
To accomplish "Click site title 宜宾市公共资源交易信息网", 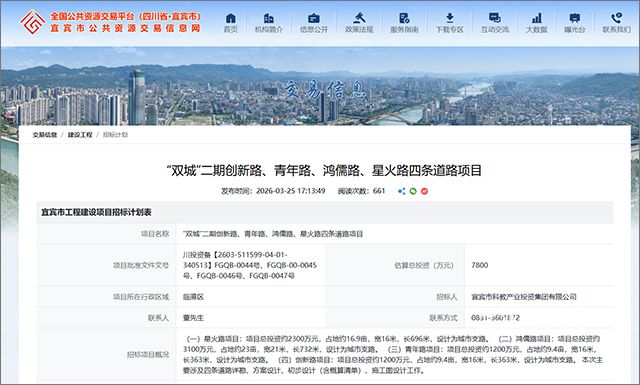I will click(126, 28).
